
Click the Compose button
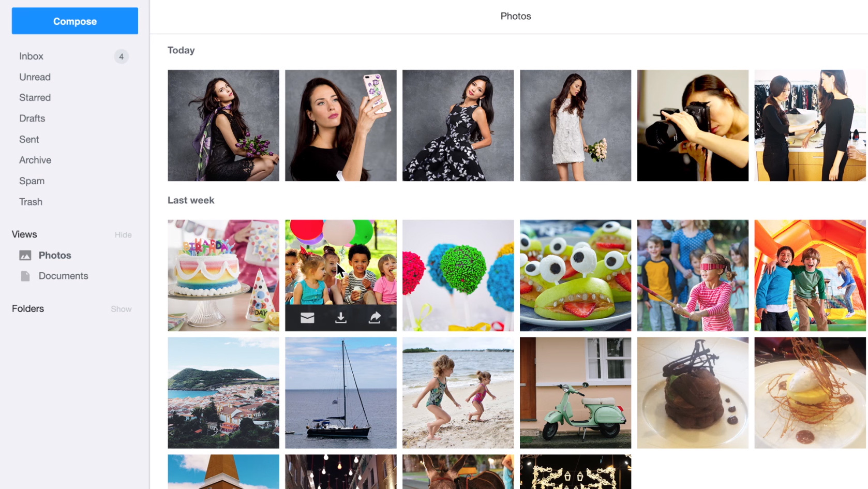point(75,21)
